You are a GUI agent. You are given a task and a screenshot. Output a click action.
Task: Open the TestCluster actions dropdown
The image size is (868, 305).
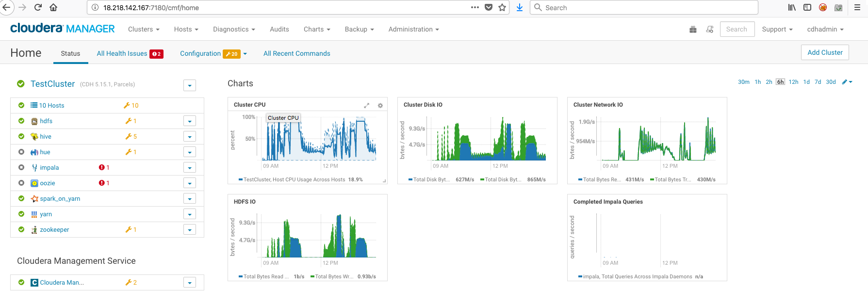(190, 86)
